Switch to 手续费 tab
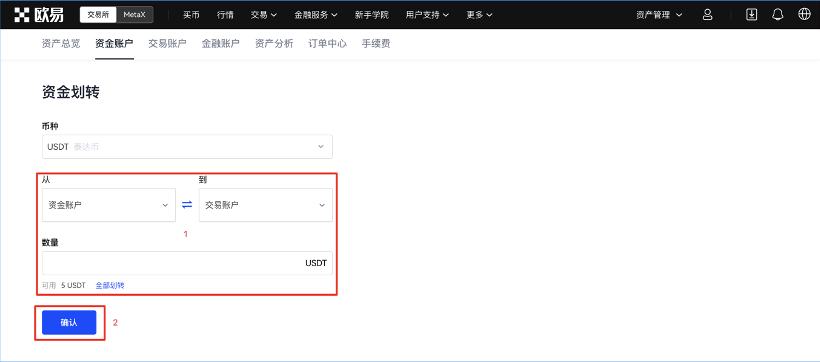 pos(376,44)
